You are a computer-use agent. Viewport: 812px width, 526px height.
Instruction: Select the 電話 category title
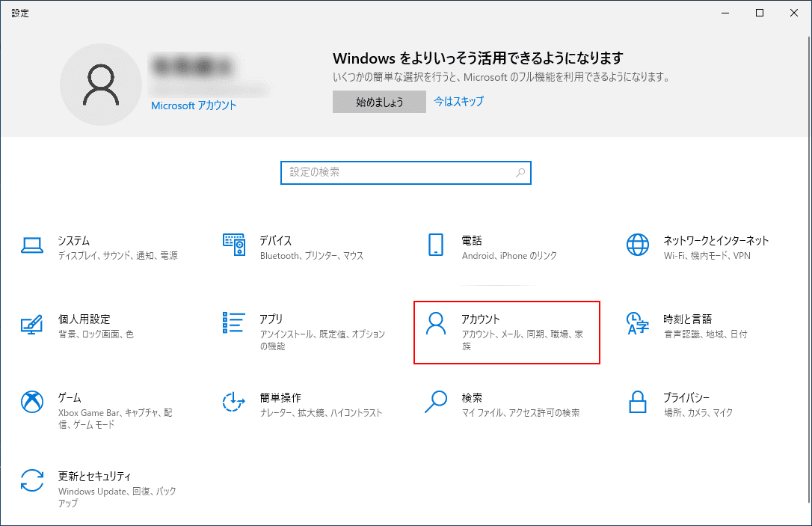(x=472, y=240)
